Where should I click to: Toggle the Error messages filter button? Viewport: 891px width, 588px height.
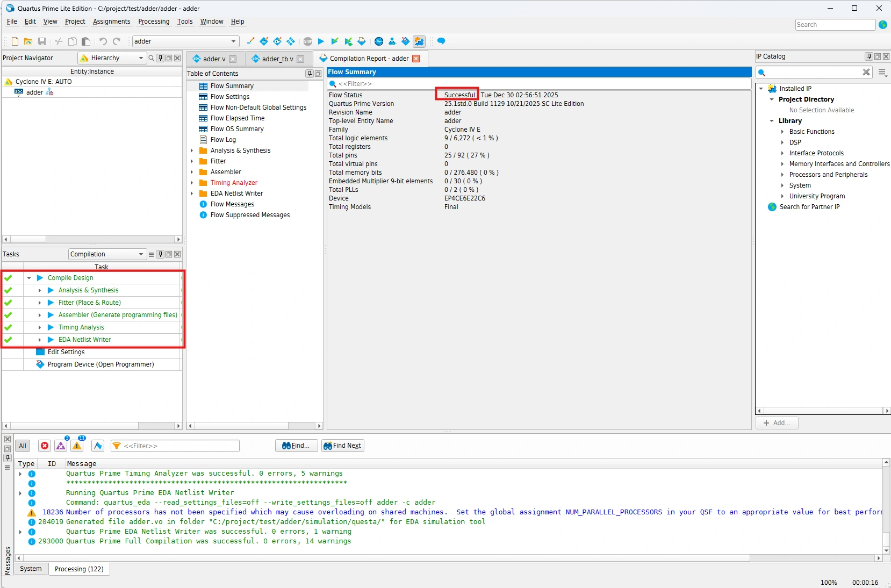[x=45, y=446]
